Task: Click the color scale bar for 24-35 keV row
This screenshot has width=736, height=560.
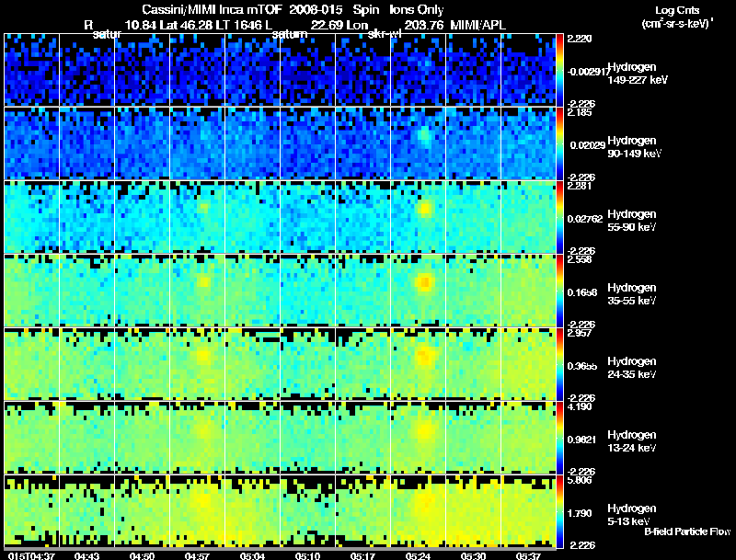Action: (x=559, y=364)
